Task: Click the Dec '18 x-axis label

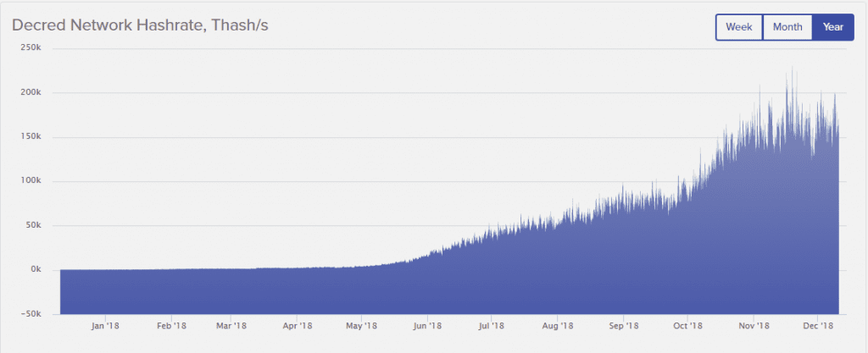Action: point(818,326)
